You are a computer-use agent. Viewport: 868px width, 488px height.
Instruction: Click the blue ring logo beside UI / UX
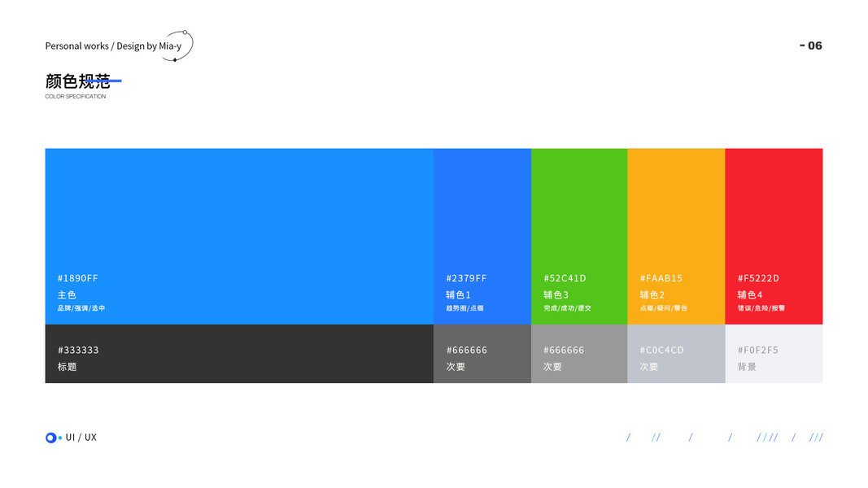click(51, 438)
